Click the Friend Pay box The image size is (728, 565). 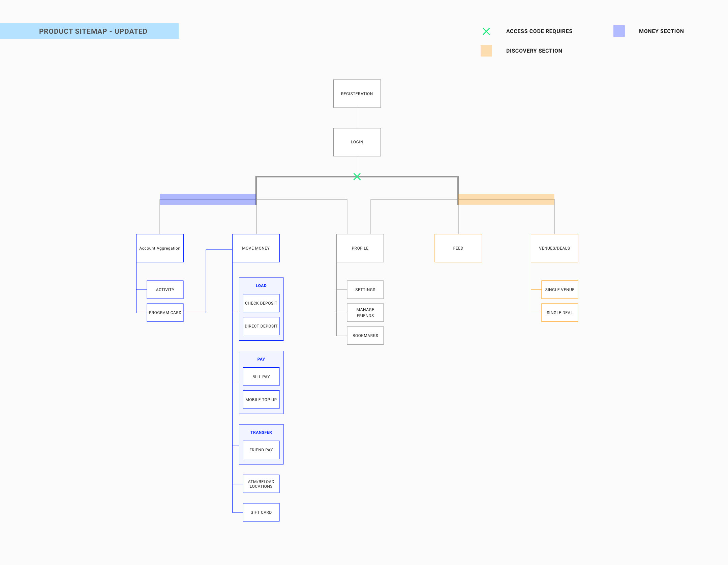point(261,450)
